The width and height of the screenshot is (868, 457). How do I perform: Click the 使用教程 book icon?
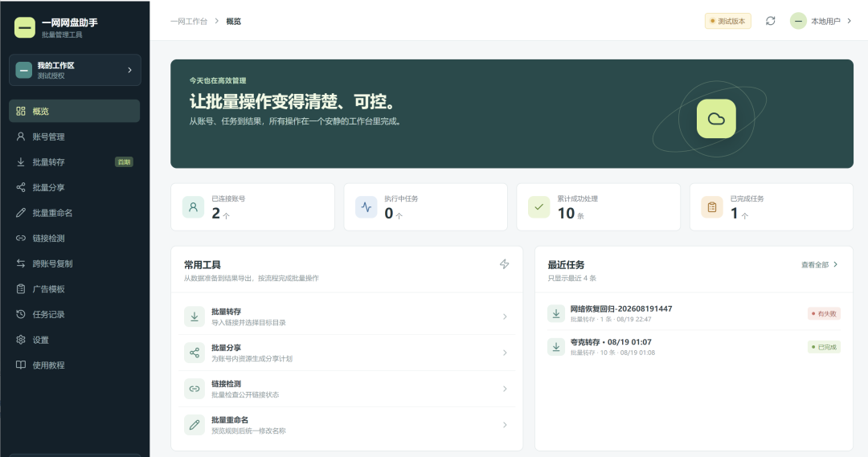(20, 365)
